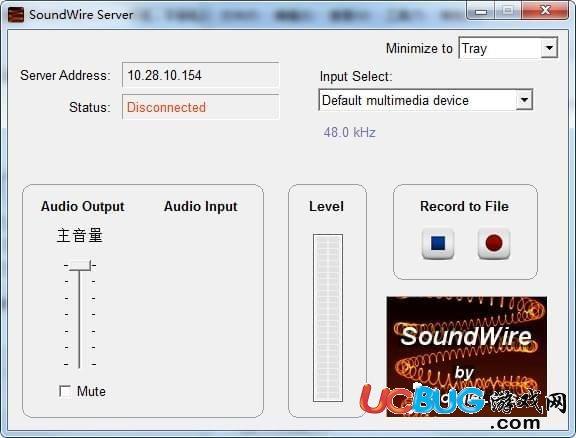Click the maximize window button
This screenshot has width=576, height=438.
(x=508, y=11)
